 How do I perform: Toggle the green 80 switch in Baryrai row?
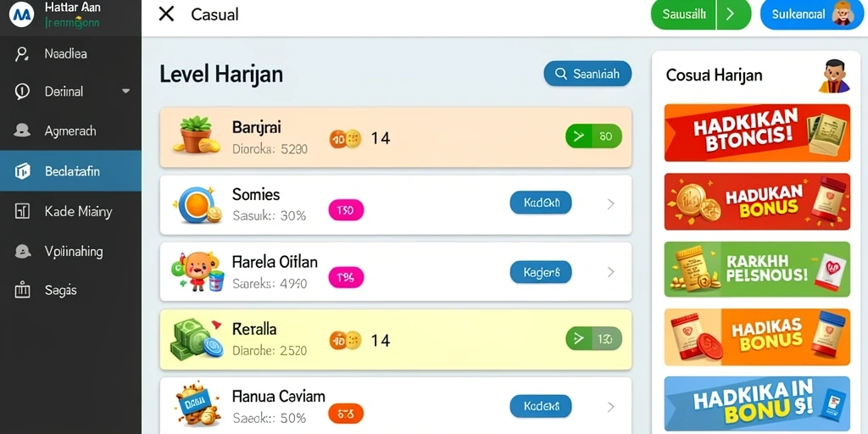tap(593, 136)
